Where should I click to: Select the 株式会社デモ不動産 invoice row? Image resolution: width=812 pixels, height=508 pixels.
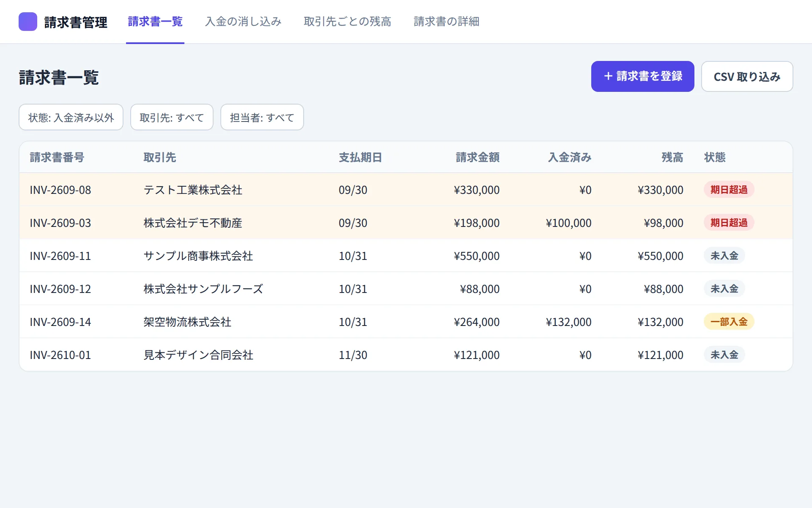click(406, 223)
